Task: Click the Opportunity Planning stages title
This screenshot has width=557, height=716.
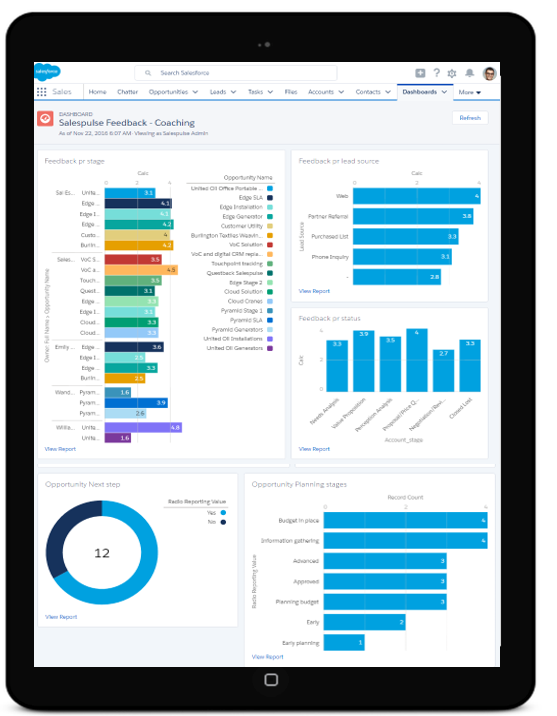Action: pyautogui.click(x=299, y=484)
